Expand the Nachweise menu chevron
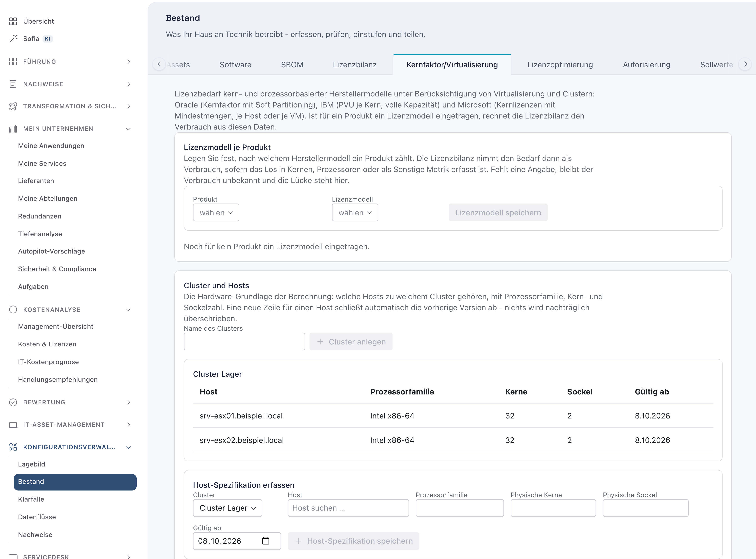This screenshot has width=756, height=559. (x=129, y=84)
